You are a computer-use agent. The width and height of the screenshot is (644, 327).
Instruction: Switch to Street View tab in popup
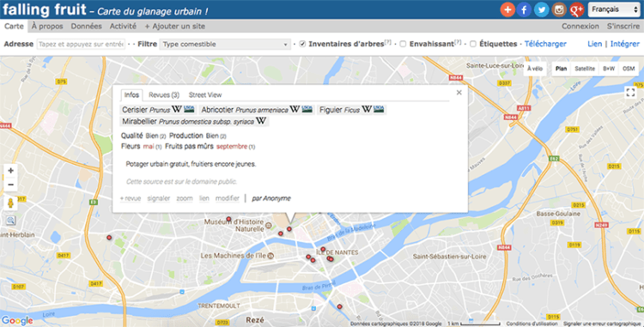(205, 94)
